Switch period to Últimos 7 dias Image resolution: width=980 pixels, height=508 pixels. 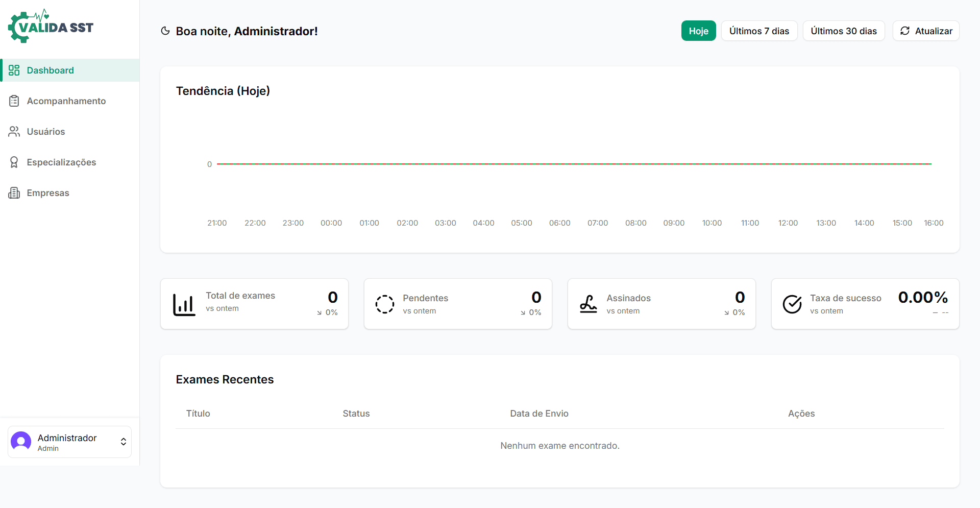(x=759, y=31)
